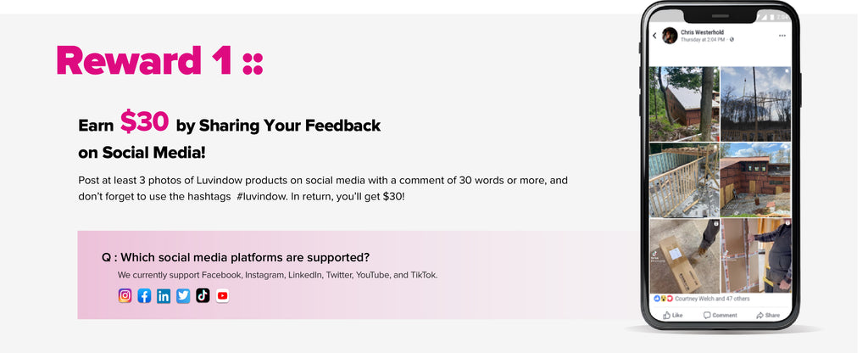This screenshot has height=353, width=868.
Task: Tap the Like button on phone
Action: (x=672, y=315)
